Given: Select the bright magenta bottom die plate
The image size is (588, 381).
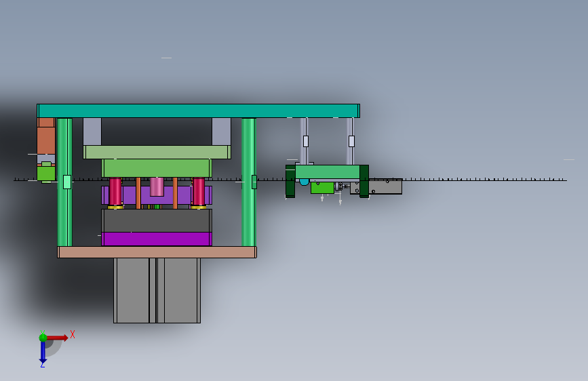Looking at the screenshot, I should pos(157,239).
